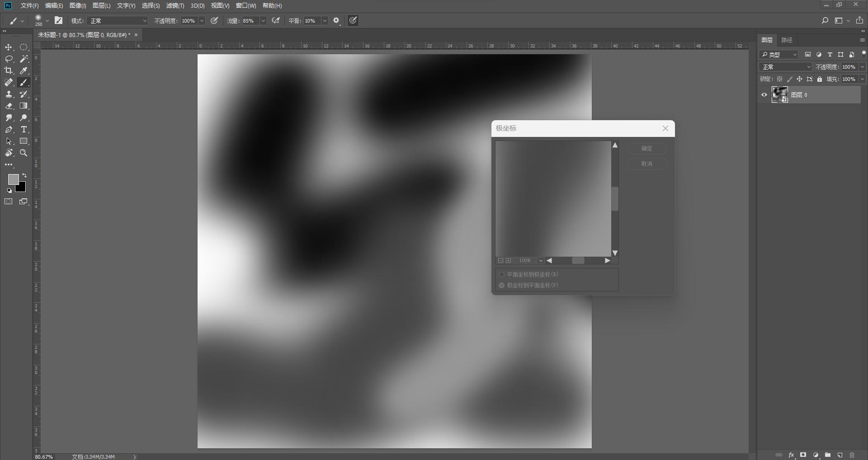Select the Zoom tool
Screen dimensions: 868x460
click(24, 153)
